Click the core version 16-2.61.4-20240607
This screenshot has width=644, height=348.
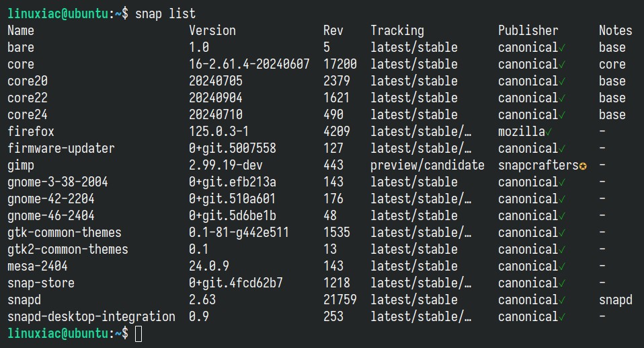[249, 64]
